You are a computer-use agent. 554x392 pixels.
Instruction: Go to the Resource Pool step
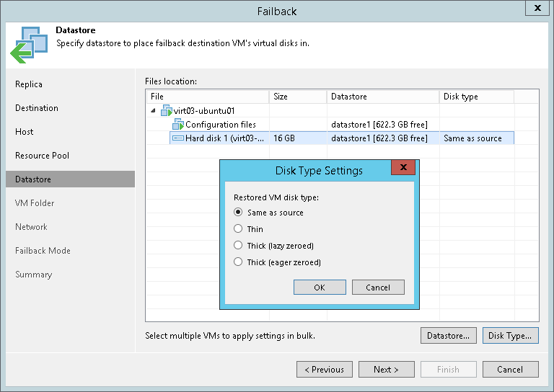point(42,155)
